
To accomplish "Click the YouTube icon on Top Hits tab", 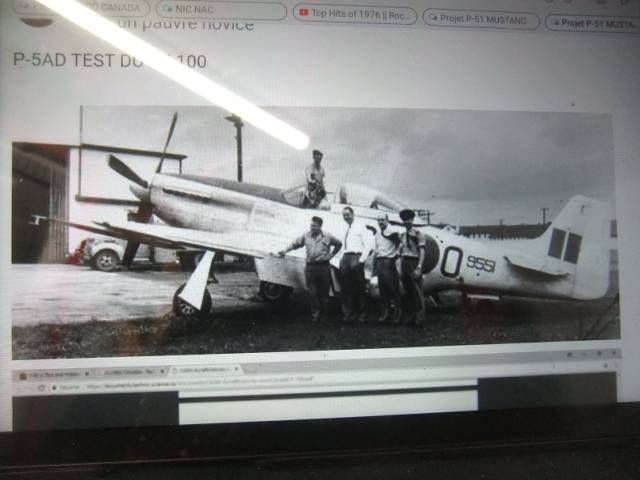I will click(x=303, y=14).
